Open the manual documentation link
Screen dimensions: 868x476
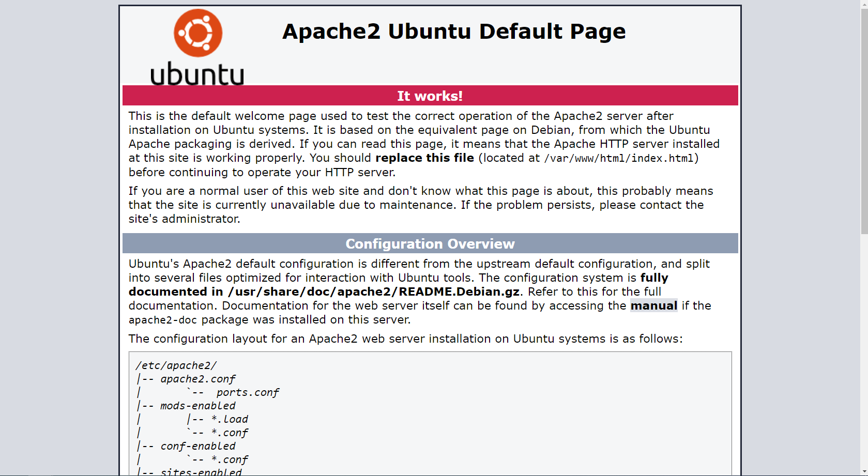click(x=653, y=305)
